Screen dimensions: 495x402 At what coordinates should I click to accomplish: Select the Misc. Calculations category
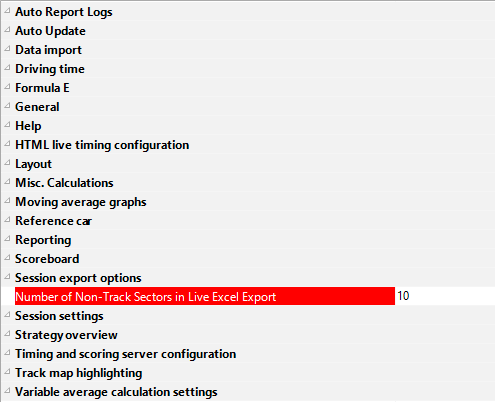point(64,183)
